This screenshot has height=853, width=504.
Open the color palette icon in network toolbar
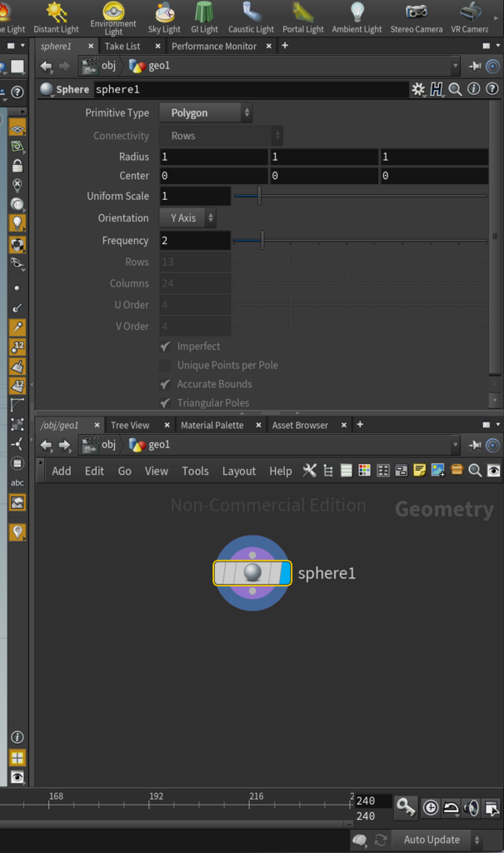365,471
